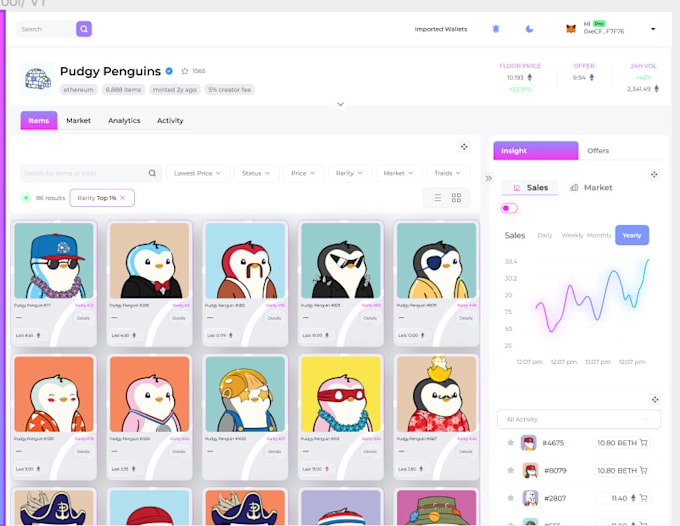Expand collection details chevron below header
Viewport: 680px width, 526px height.
(340, 104)
